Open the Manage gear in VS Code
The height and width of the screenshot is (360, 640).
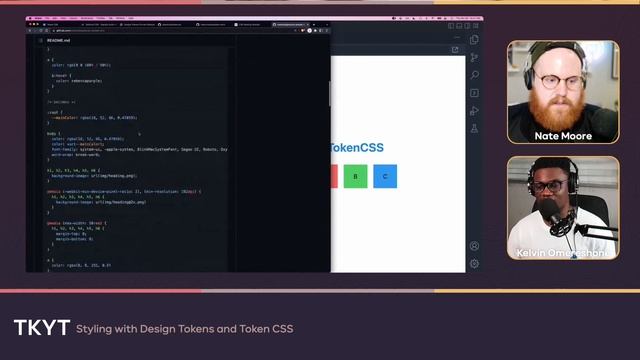click(474, 264)
